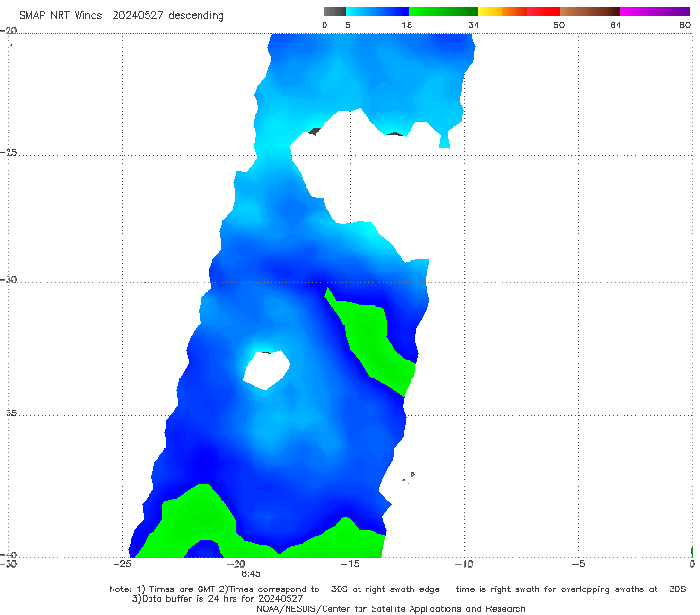Click the colorbar label '34'

pos(474,25)
